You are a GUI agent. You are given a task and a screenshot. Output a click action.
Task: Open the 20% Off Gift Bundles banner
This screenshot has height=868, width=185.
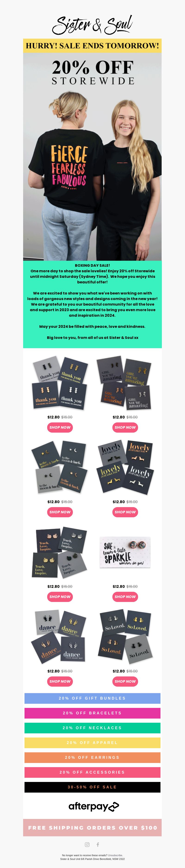point(92,698)
